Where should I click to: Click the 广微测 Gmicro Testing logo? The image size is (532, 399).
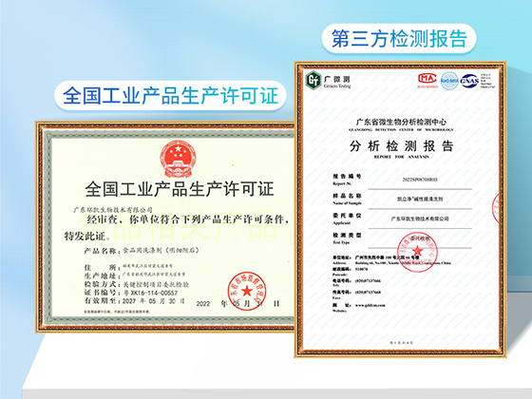328,81
